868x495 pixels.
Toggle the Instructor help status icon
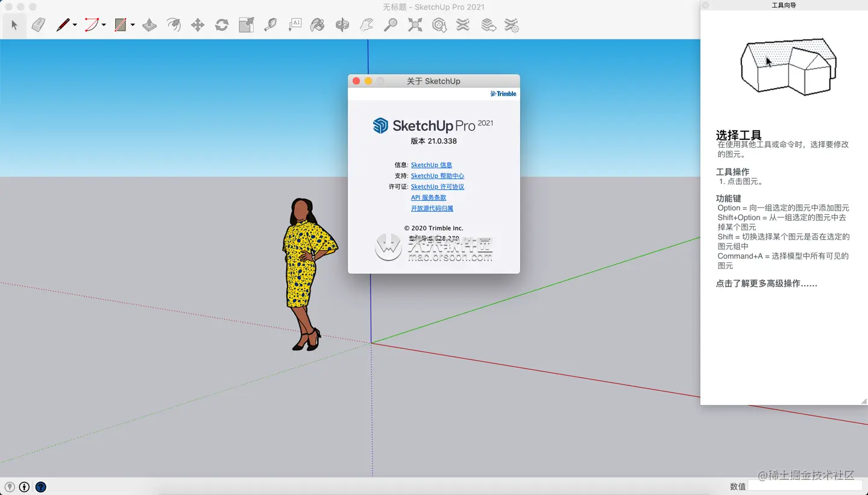tap(40, 487)
